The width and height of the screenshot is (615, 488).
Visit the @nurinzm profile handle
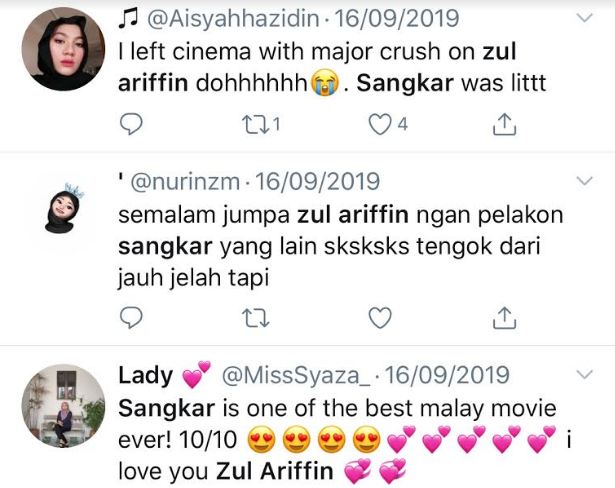pos(185,182)
